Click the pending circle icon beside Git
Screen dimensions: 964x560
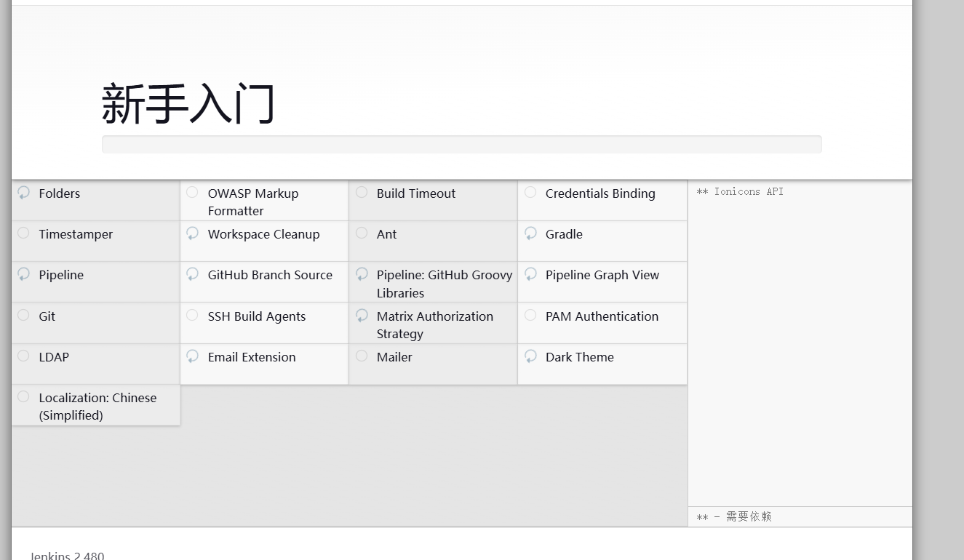click(23, 315)
